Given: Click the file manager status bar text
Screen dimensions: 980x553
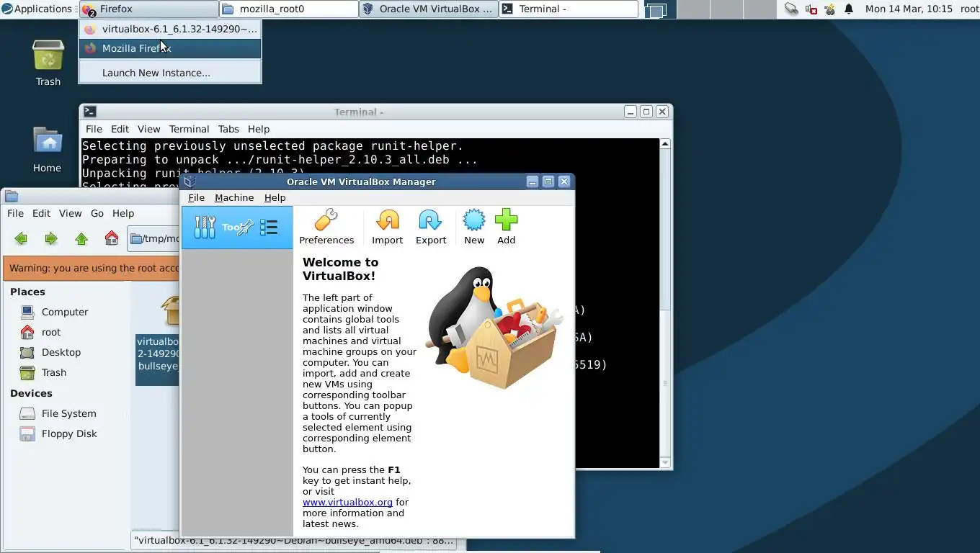Looking at the screenshot, I should click(x=295, y=540).
